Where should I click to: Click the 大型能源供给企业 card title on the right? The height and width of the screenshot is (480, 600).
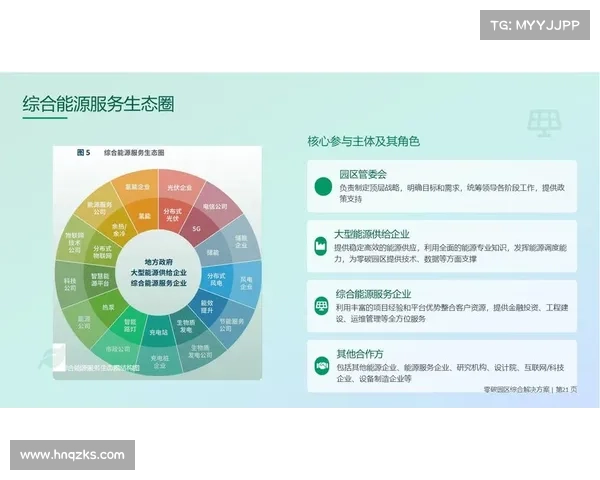[372, 234]
